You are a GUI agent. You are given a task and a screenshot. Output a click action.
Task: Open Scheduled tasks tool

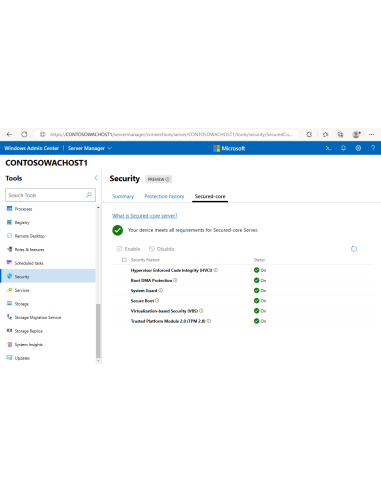pos(48,263)
